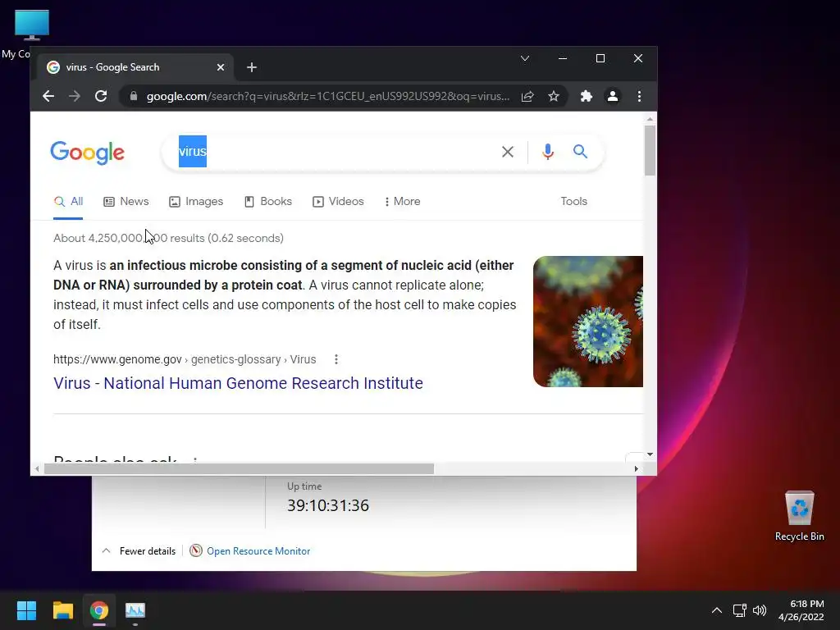The height and width of the screenshot is (630, 840).
Task: Go to Google homepage via logo
Action: [87, 153]
